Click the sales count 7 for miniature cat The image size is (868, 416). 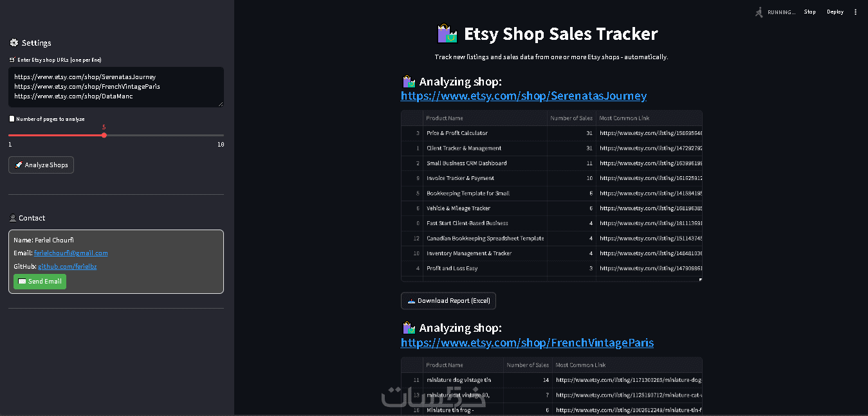(x=528, y=395)
